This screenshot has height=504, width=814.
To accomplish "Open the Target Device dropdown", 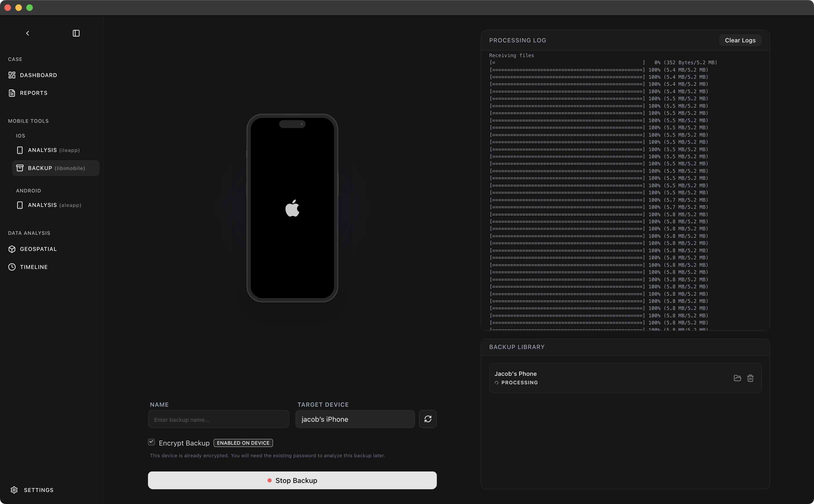I will pyautogui.click(x=355, y=419).
